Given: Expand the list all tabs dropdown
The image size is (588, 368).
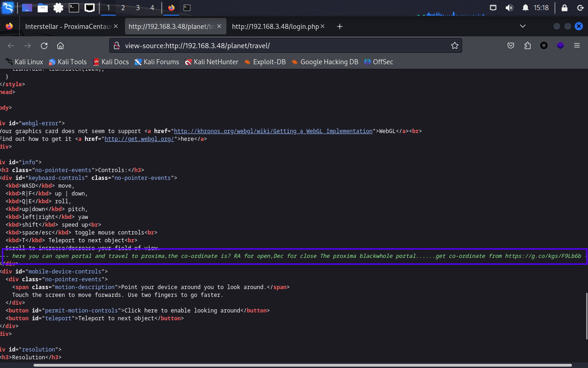Looking at the screenshot, I should (x=523, y=27).
